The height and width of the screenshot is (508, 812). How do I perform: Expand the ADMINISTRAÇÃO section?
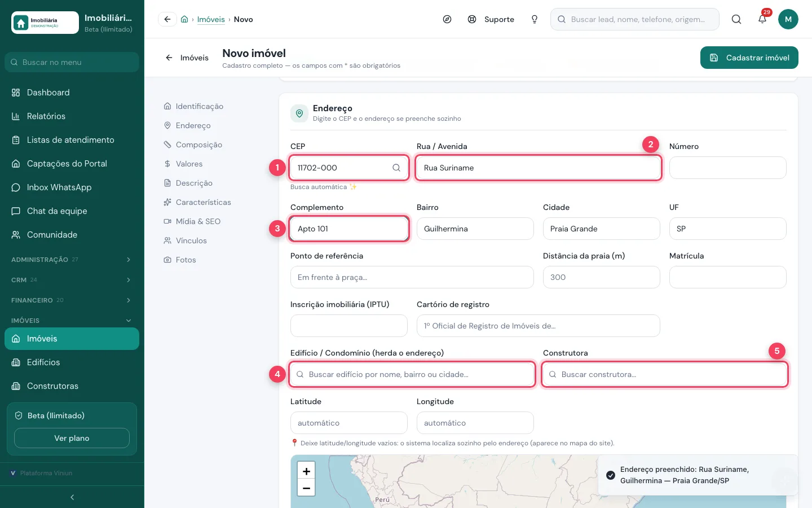click(x=72, y=260)
